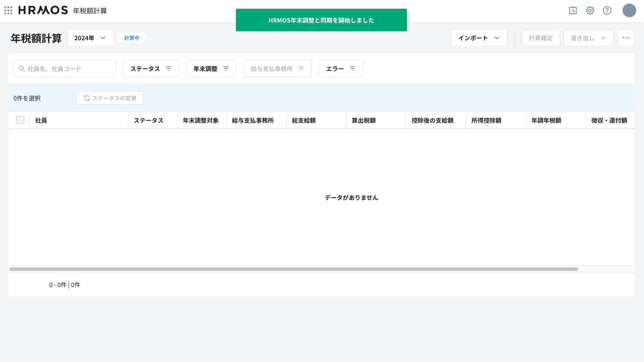Open the checklist icon in header
Screen dimensions: 644x362
coord(573,11)
